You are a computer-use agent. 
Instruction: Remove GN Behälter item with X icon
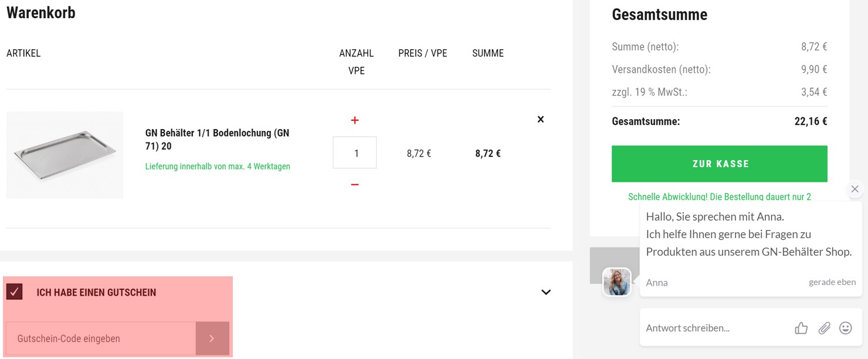540,119
